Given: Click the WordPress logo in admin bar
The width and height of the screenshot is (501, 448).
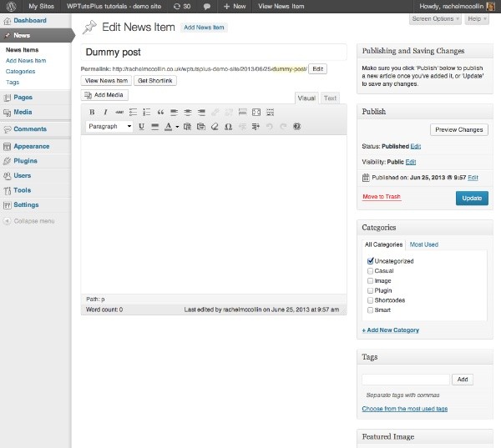Looking at the screenshot, I should click(x=11, y=6).
